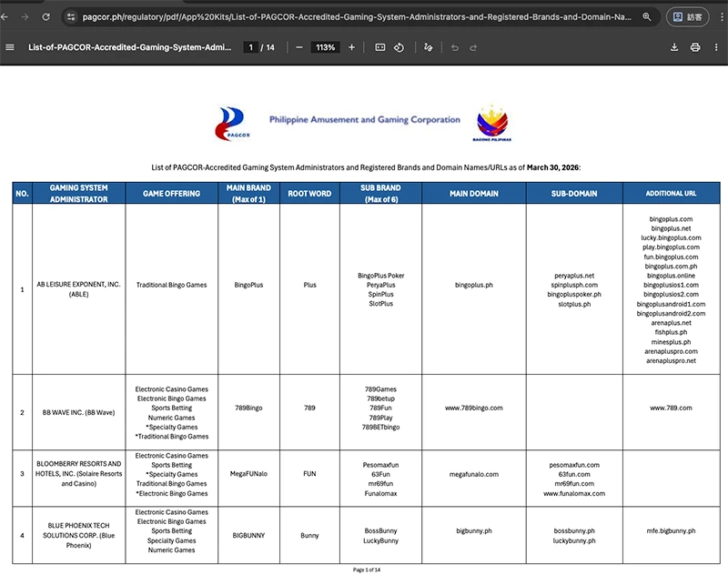Open the browser zoom magnifier in address bar
Screen dimensions: 728x585
click(x=646, y=17)
